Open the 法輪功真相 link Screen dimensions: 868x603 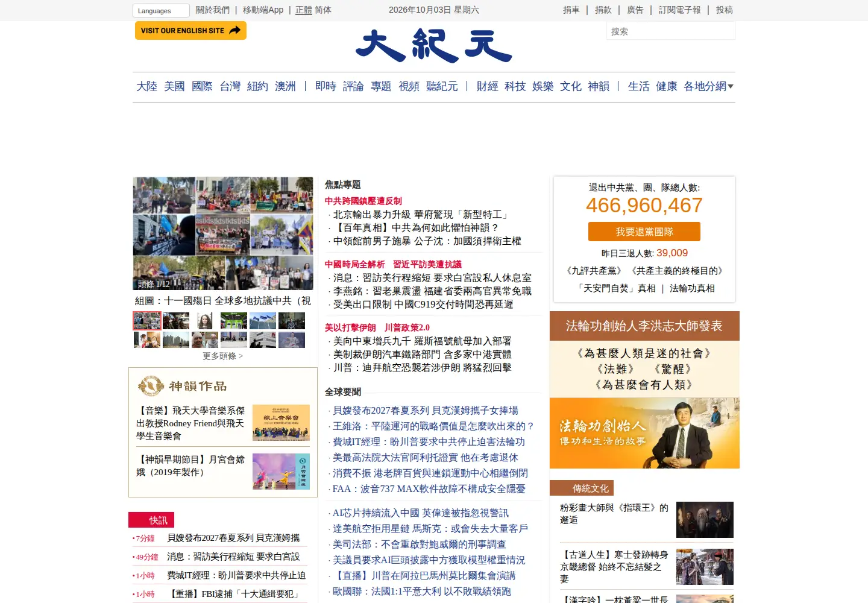coord(692,288)
